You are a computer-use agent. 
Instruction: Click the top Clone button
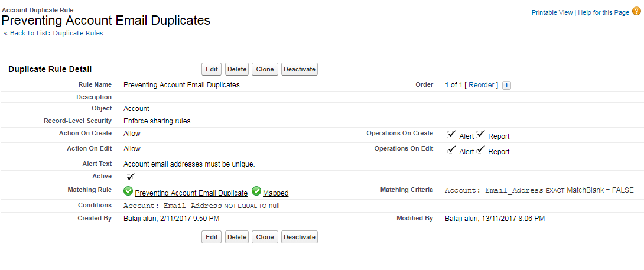[x=265, y=69]
